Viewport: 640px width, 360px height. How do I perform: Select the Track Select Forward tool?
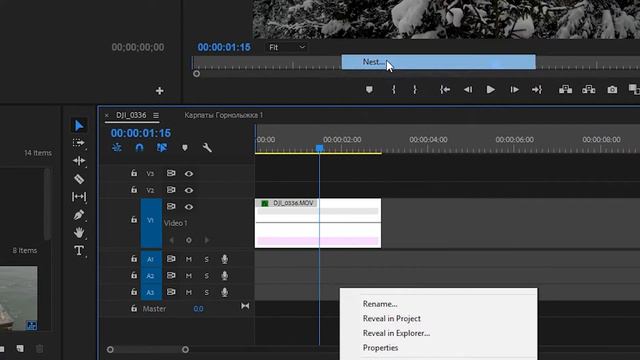pyautogui.click(x=78, y=143)
